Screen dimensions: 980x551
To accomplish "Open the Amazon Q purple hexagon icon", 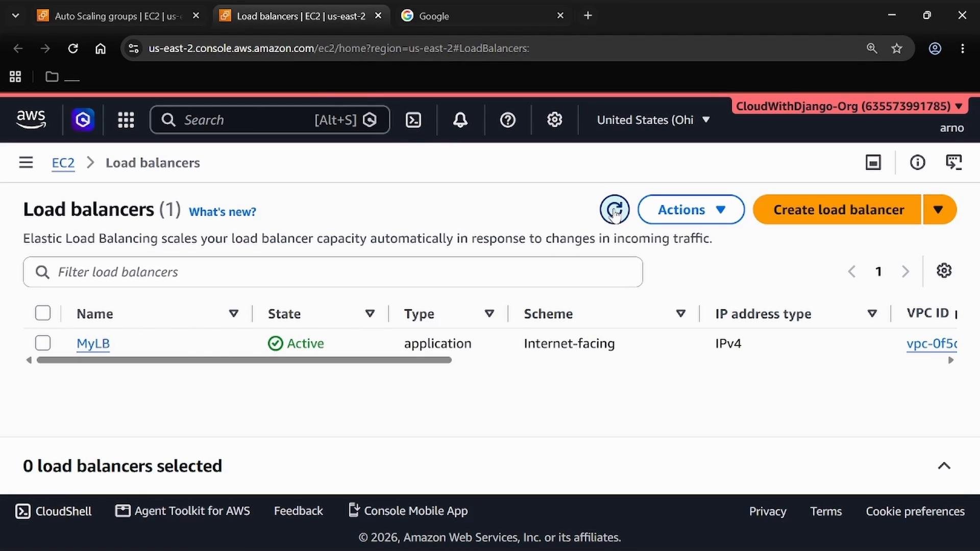I will (x=83, y=120).
